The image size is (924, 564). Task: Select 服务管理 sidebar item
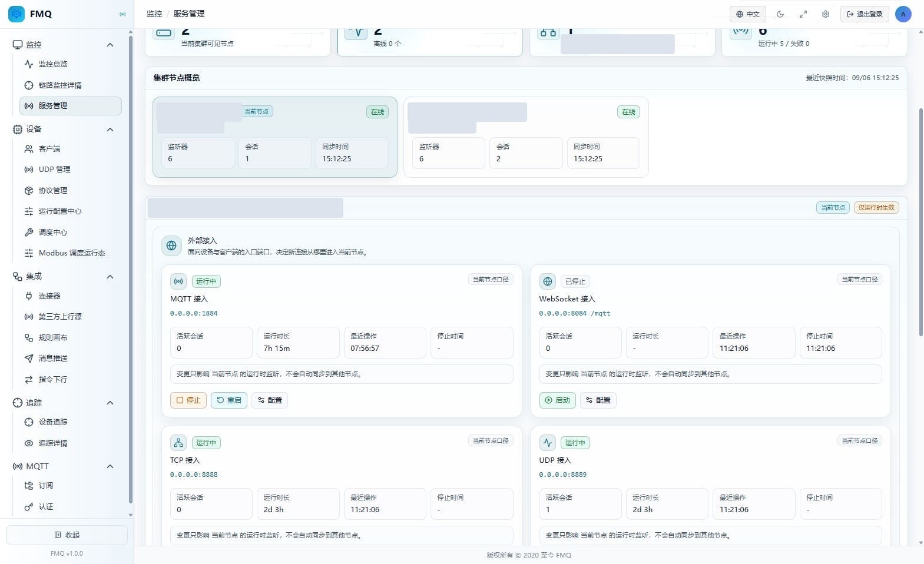[x=71, y=106]
